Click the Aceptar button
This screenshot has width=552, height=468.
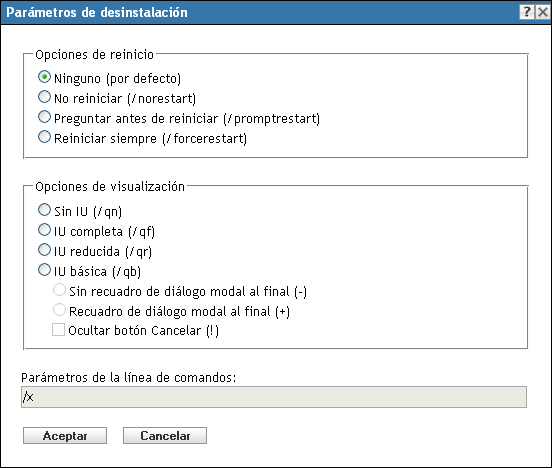tap(65, 436)
